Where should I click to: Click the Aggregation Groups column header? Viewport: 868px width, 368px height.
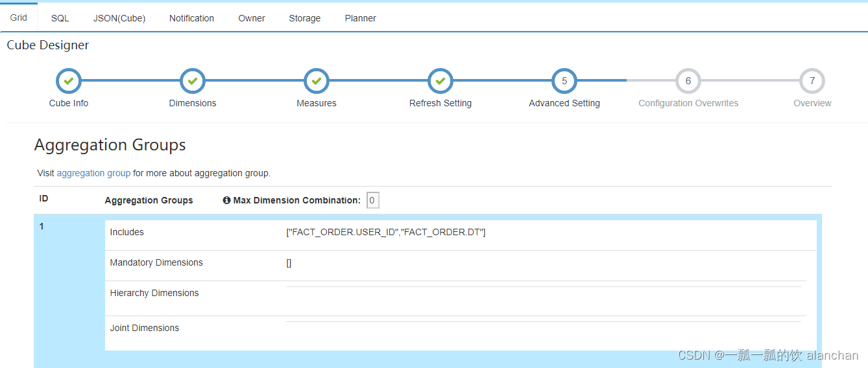click(149, 200)
